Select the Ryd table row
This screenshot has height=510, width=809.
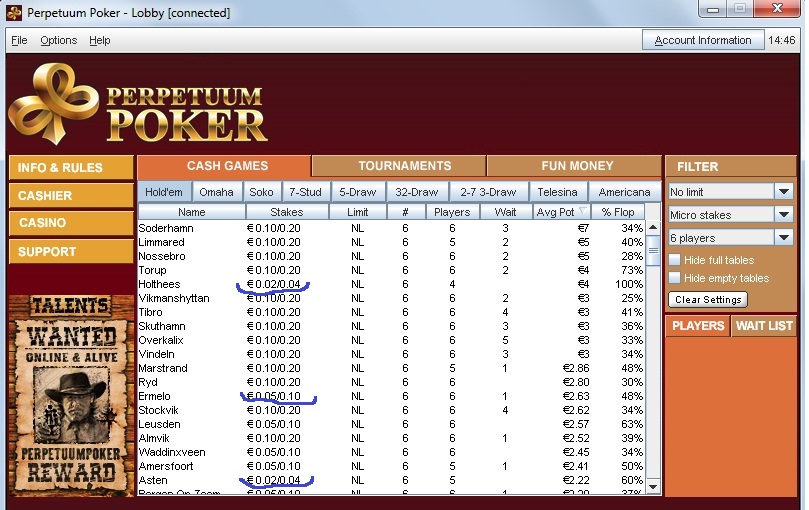tap(391, 382)
